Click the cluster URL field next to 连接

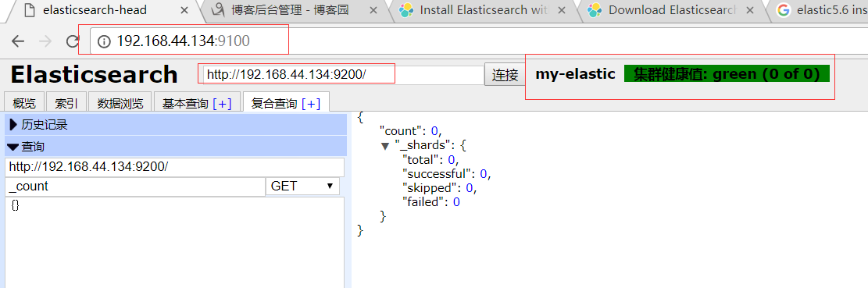pos(343,75)
